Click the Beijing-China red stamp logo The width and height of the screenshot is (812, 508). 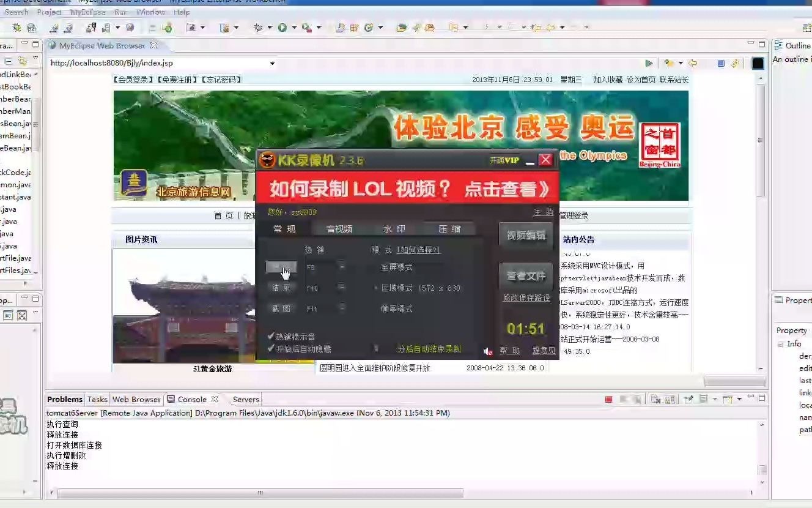tap(660, 145)
